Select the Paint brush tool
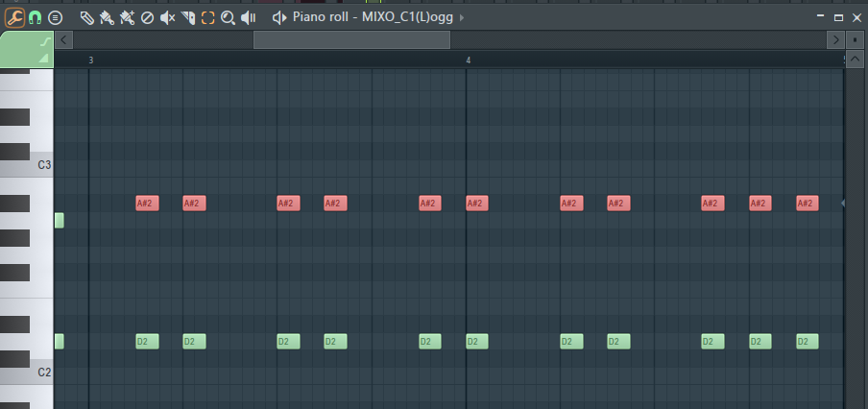This screenshot has width=868, height=409. (107, 17)
